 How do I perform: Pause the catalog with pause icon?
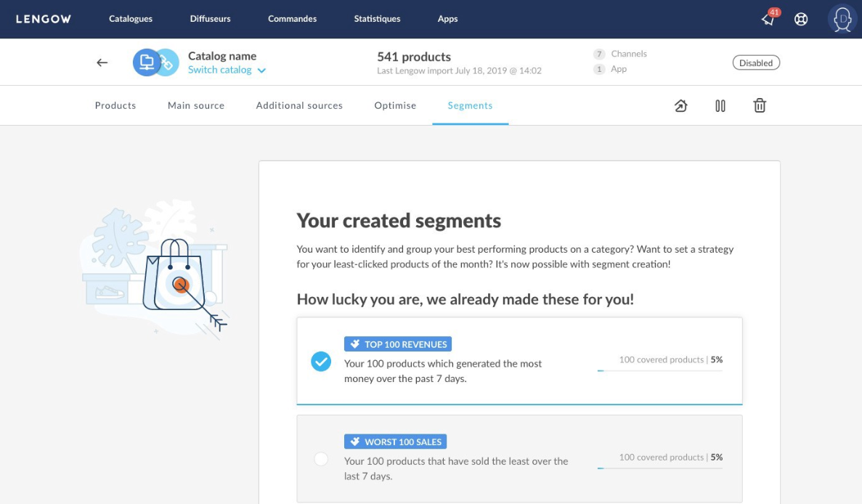[720, 106]
